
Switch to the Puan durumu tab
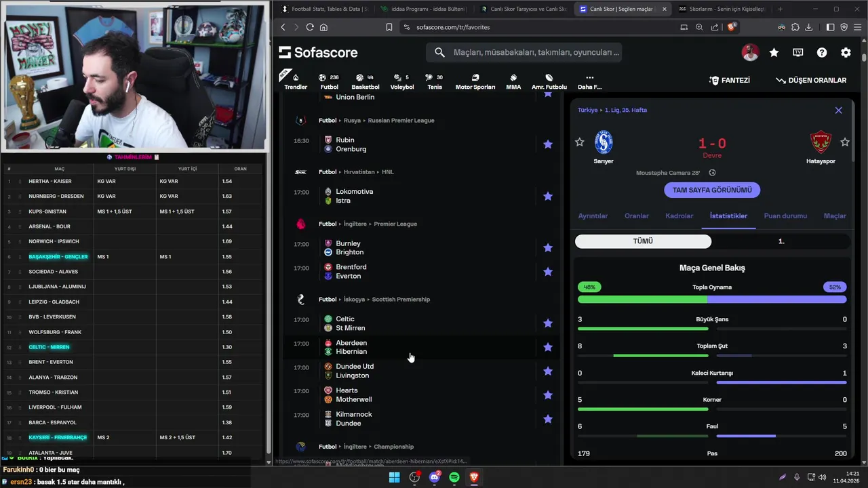[x=785, y=216]
